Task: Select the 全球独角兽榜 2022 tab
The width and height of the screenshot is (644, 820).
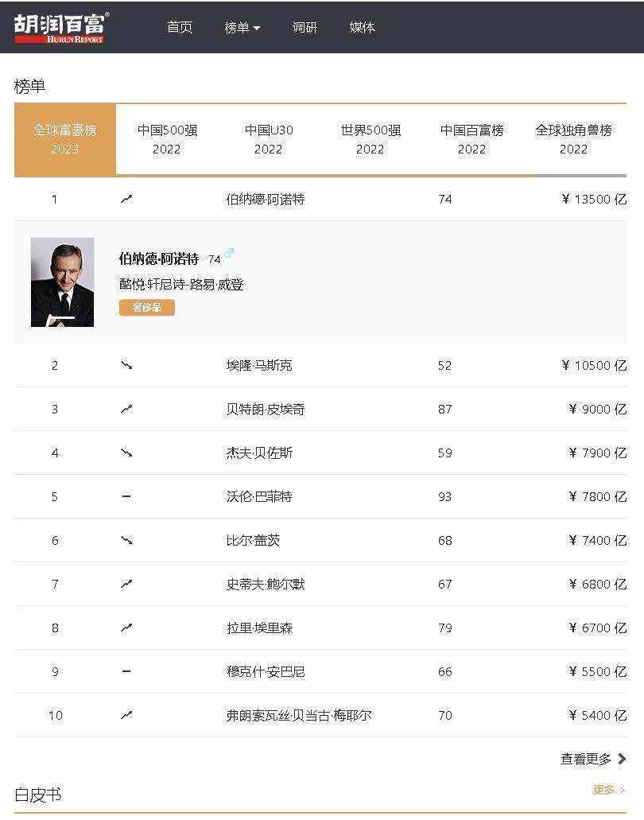Action: click(573, 139)
